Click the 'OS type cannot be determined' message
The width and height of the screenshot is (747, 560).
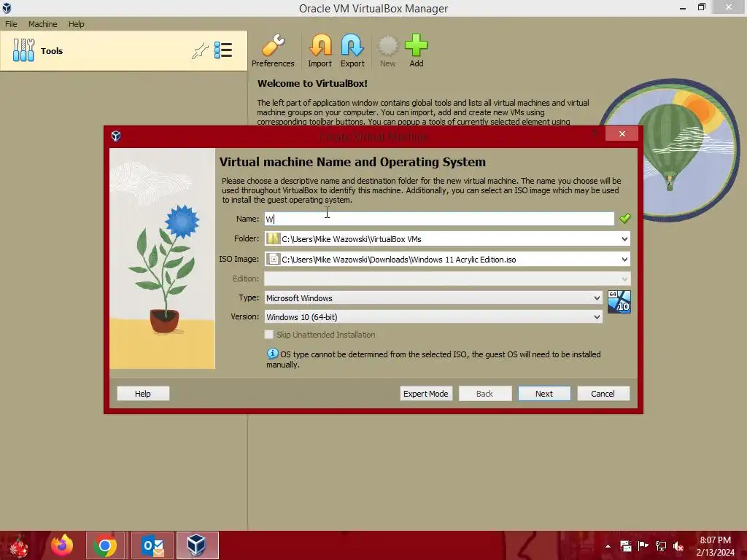(x=433, y=359)
